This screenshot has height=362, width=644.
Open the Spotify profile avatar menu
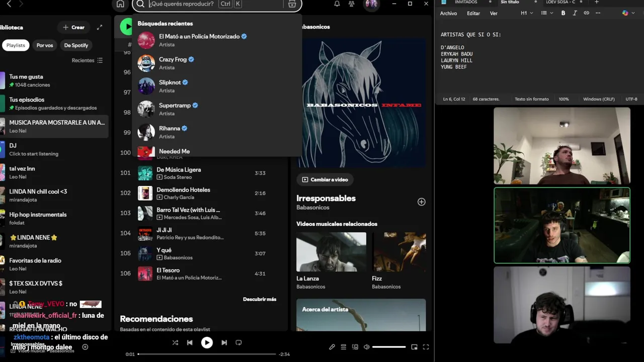click(371, 4)
